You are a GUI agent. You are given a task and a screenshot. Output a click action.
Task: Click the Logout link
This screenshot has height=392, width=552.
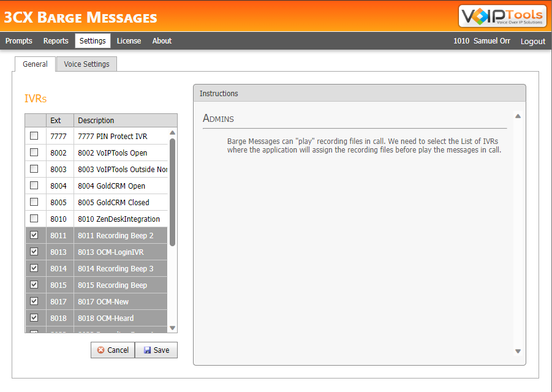pos(532,41)
